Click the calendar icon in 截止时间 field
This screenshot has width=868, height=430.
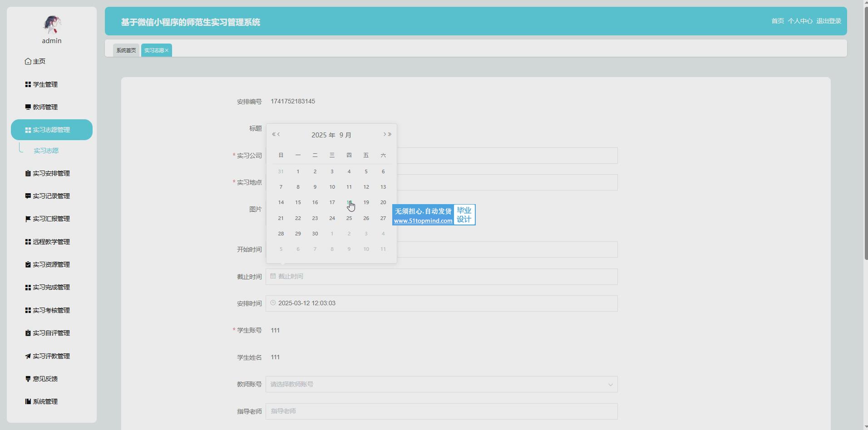(273, 276)
